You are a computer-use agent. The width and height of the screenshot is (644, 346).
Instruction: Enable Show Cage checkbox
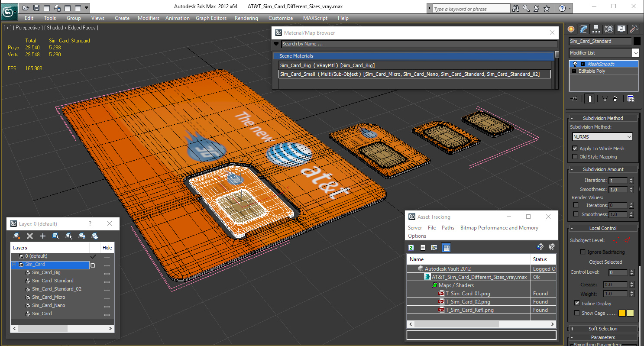tap(577, 313)
